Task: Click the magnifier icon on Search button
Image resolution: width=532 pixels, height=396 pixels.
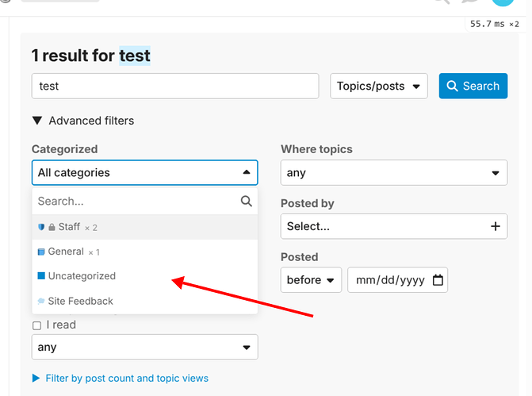Action: point(452,86)
